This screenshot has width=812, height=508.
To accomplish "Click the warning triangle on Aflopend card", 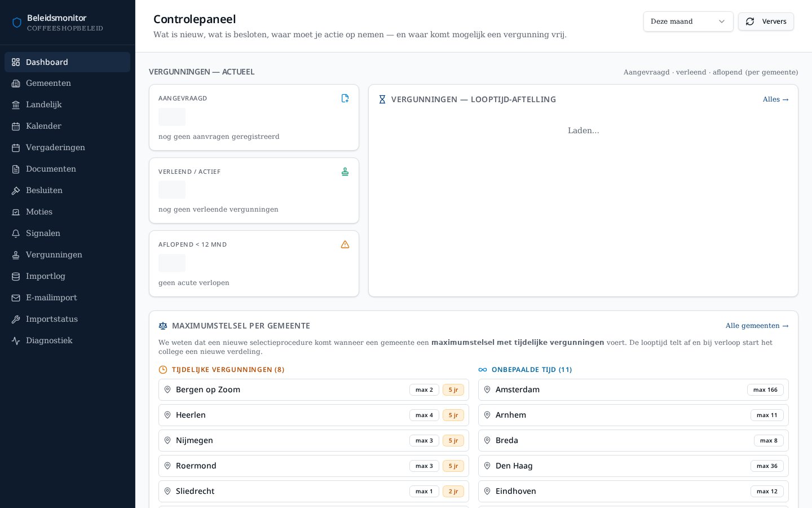I will point(345,244).
